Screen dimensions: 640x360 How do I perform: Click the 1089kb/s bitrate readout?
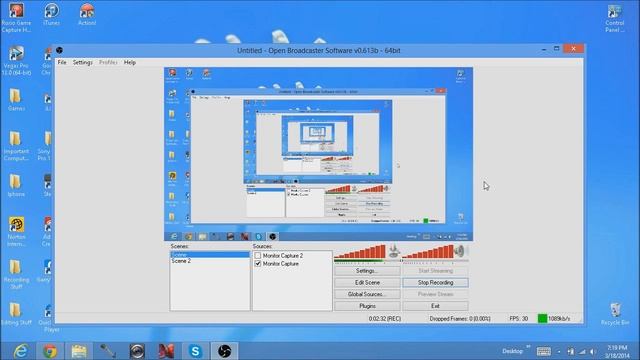coord(559,319)
